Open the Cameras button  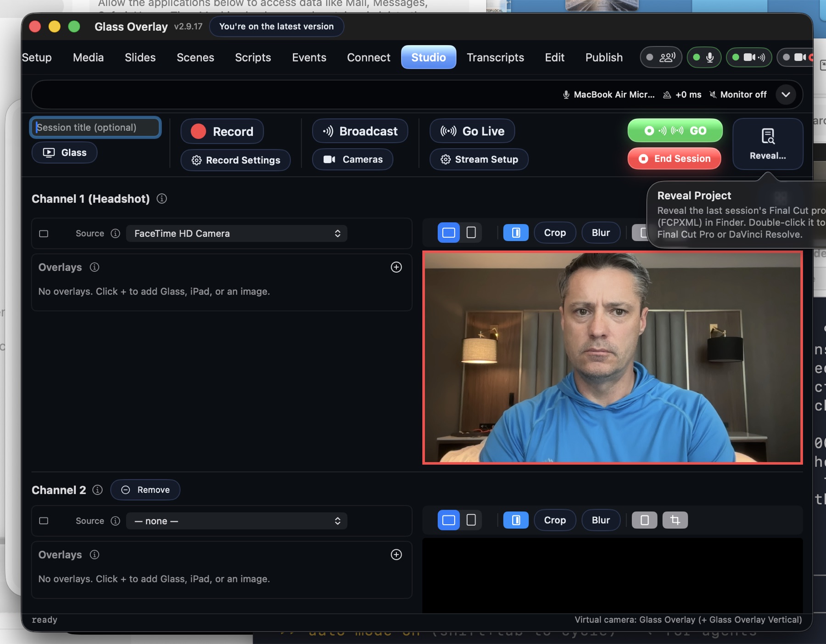coord(352,159)
